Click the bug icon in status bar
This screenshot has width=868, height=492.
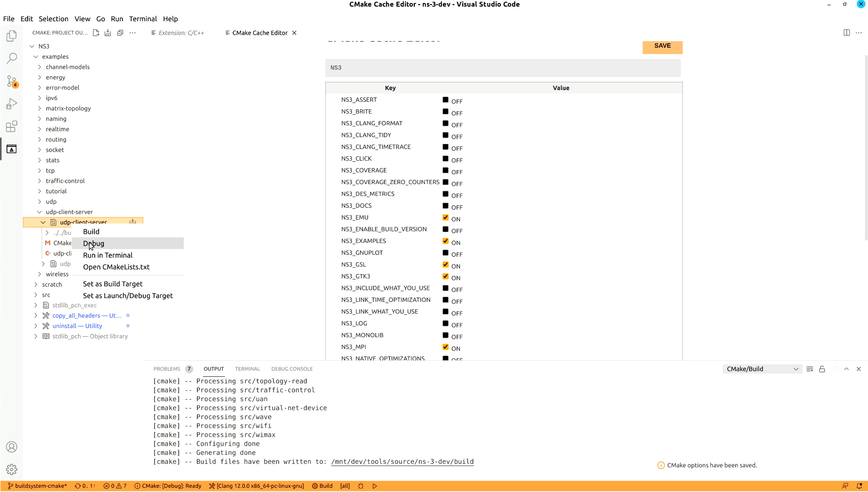tap(360, 486)
